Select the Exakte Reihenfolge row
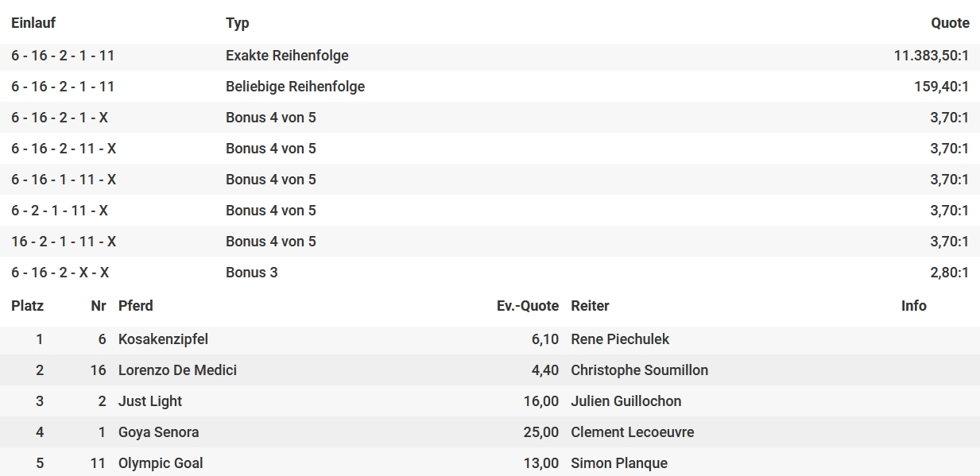980x476 pixels. tap(490, 56)
